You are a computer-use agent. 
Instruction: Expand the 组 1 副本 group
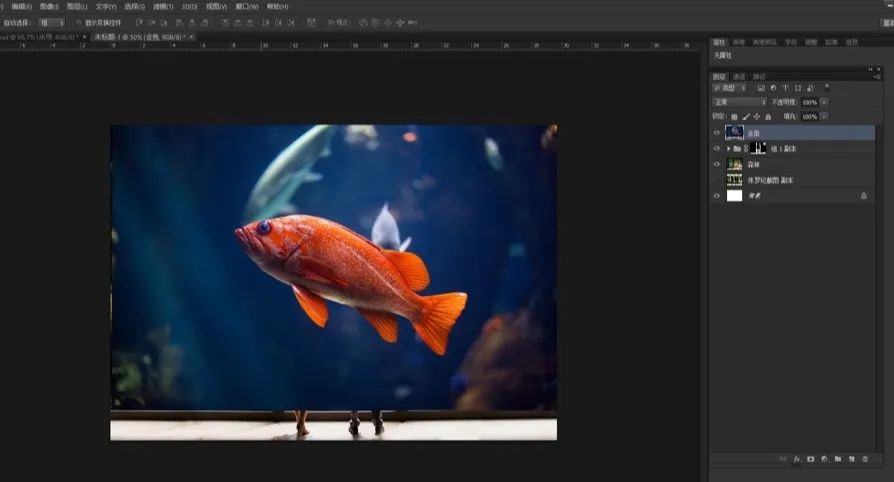tap(728, 149)
